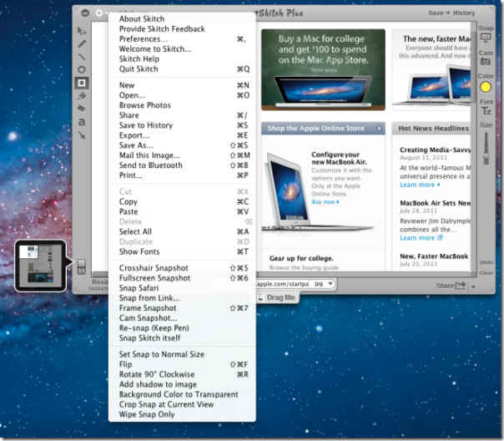The image size is (504, 441).
Task: Select Export… menu item
Action: [182, 135]
